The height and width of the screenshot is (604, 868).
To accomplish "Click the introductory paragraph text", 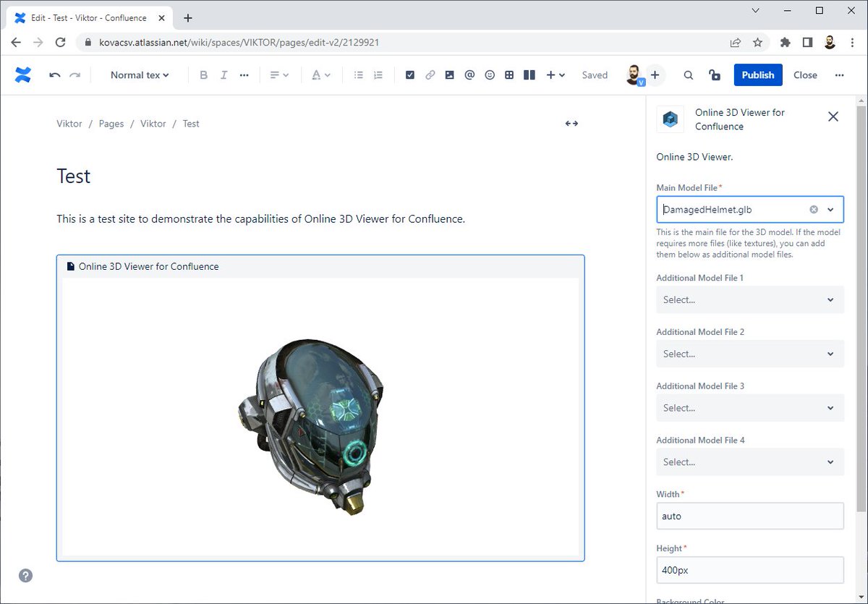I will coord(260,218).
